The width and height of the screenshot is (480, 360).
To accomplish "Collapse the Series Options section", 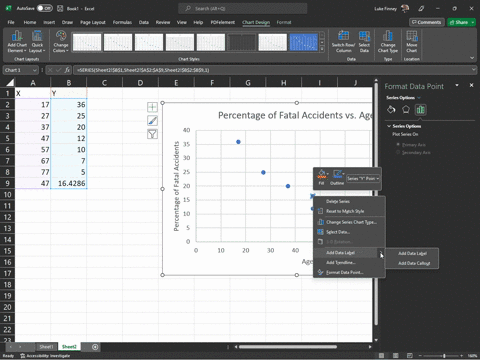I will [x=389, y=126].
